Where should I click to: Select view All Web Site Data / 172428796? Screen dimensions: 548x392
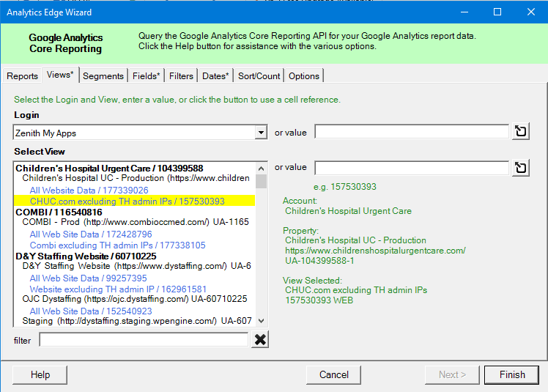91,234
